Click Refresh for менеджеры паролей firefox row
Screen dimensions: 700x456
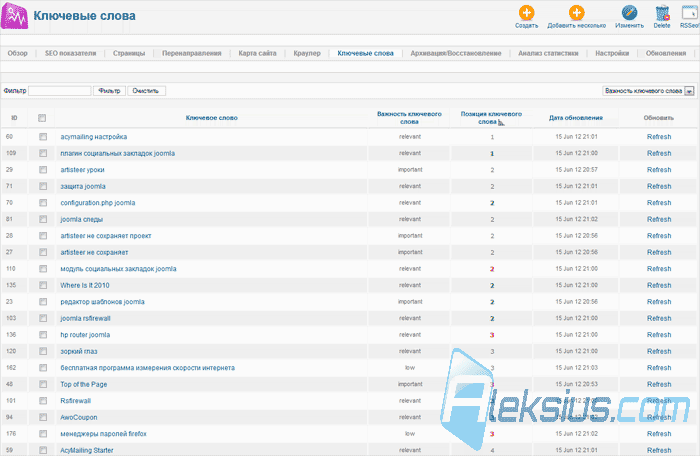click(659, 434)
